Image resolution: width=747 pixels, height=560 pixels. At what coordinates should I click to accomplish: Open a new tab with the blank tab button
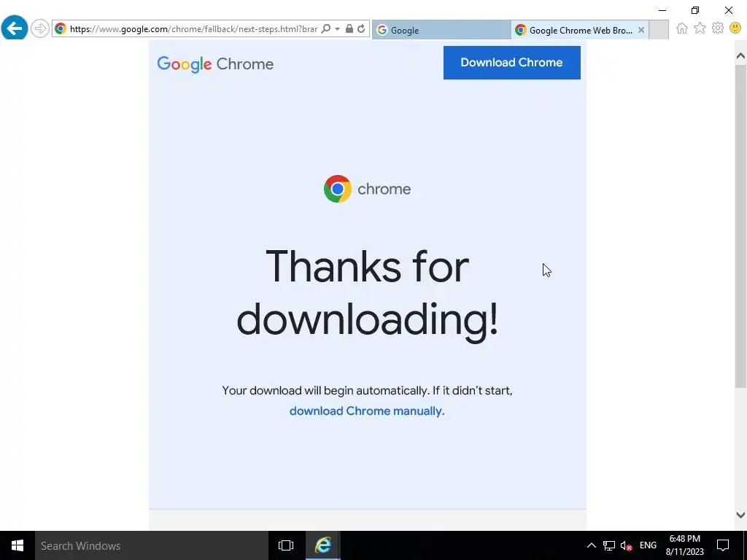pos(659,30)
